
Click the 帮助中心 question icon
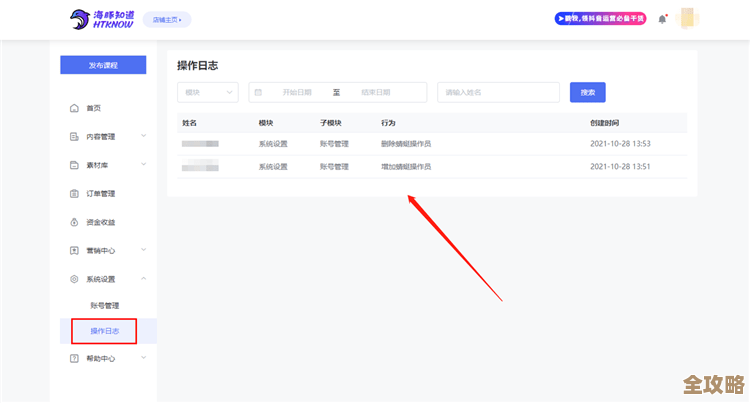(x=74, y=359)
